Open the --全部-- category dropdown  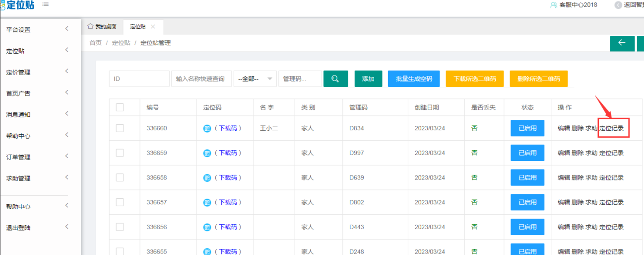(x=255, y=79)
